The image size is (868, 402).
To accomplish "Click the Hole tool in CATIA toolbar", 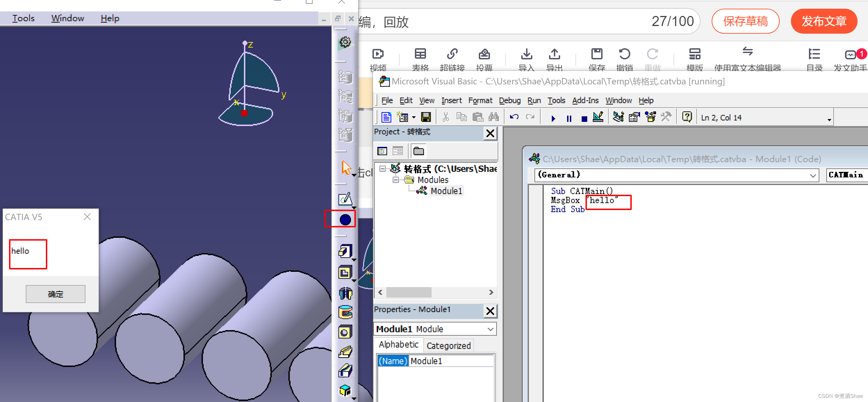I will (345, 333).
